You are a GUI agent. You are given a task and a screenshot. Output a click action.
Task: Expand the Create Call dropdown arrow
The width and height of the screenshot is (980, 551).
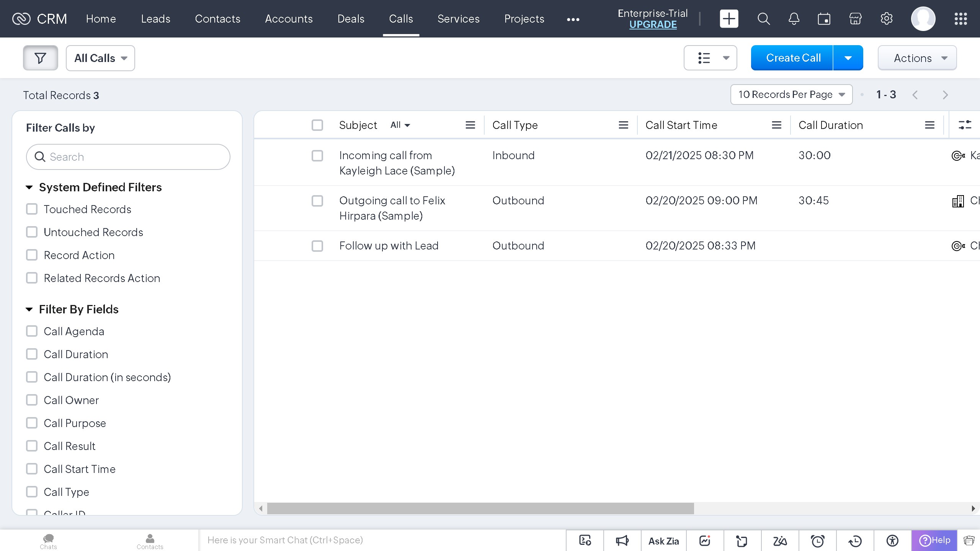[x=848, y=58]
